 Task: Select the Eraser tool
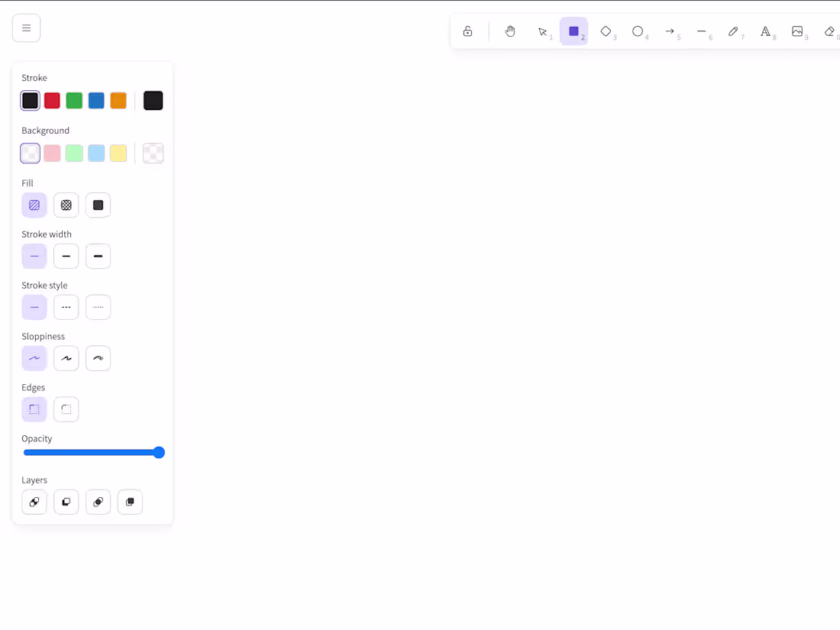829,31
